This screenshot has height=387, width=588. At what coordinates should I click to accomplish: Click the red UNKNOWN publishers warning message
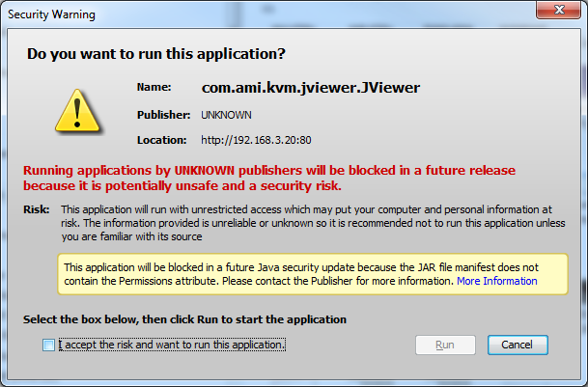point(269,179)
